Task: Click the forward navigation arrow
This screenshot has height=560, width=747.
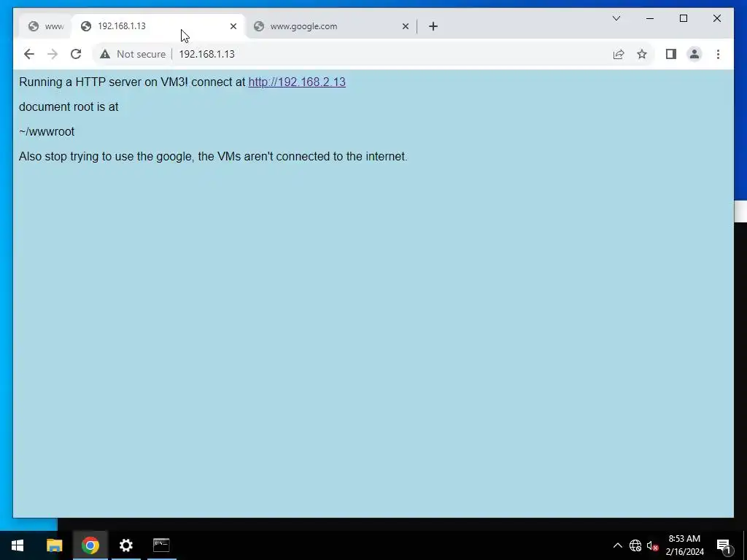Action: [53, 54]
